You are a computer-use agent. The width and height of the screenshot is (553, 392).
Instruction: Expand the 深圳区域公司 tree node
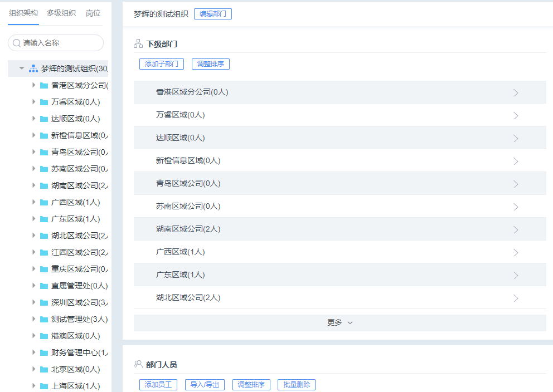[33, 302]
